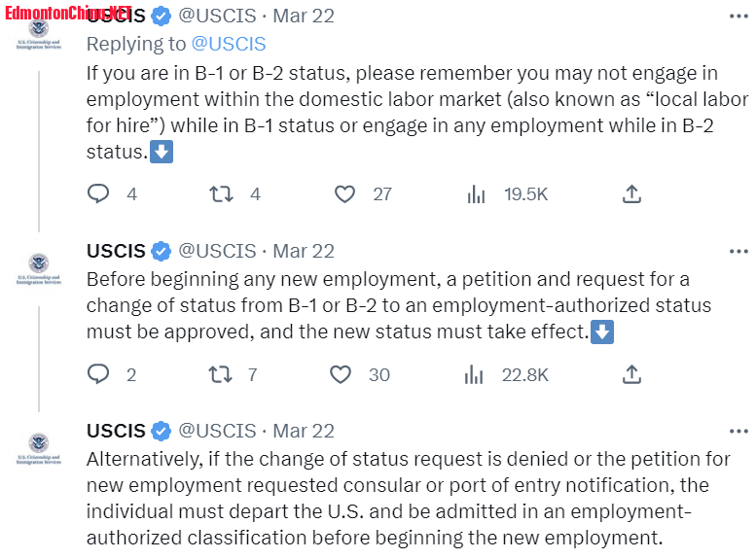Open Mar 22 timestamp of second tweet
Viewport: 756px width, 559px height.
click(x=304, y=251)
